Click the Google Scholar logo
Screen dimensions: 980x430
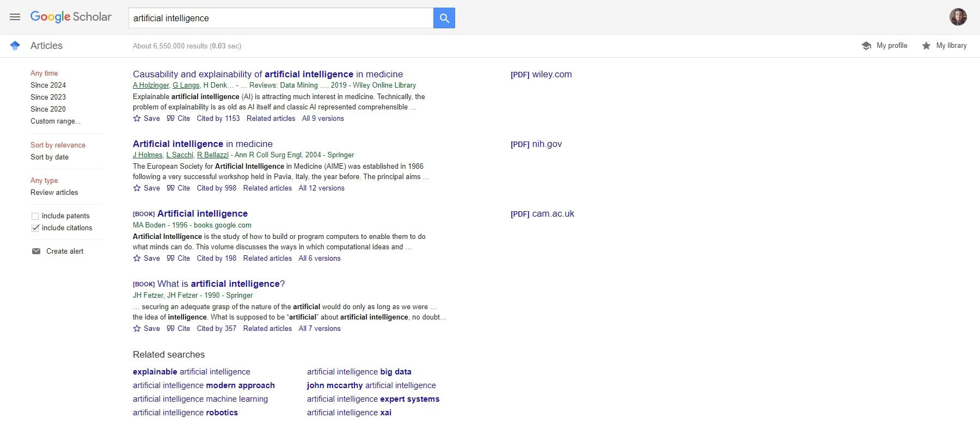(71, 17)
